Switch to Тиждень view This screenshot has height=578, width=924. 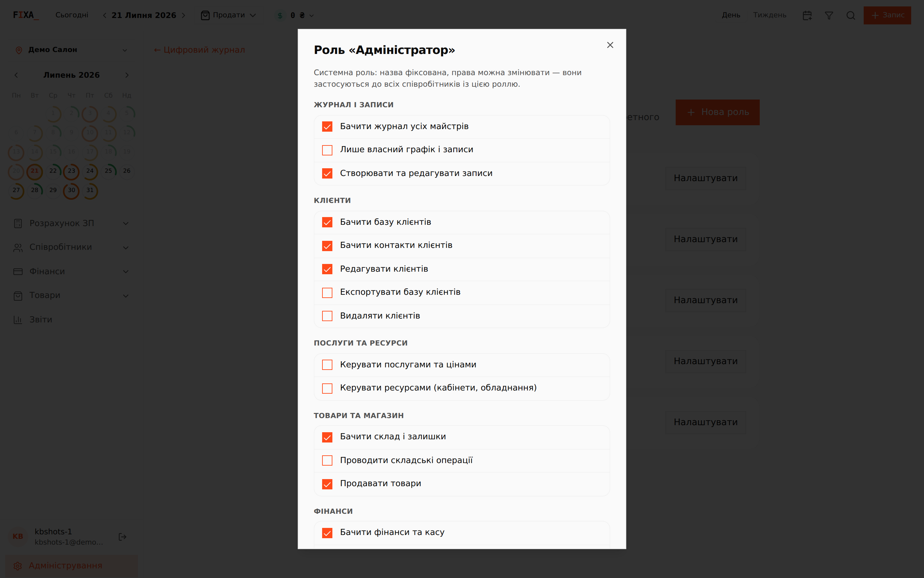click(769, 15)
